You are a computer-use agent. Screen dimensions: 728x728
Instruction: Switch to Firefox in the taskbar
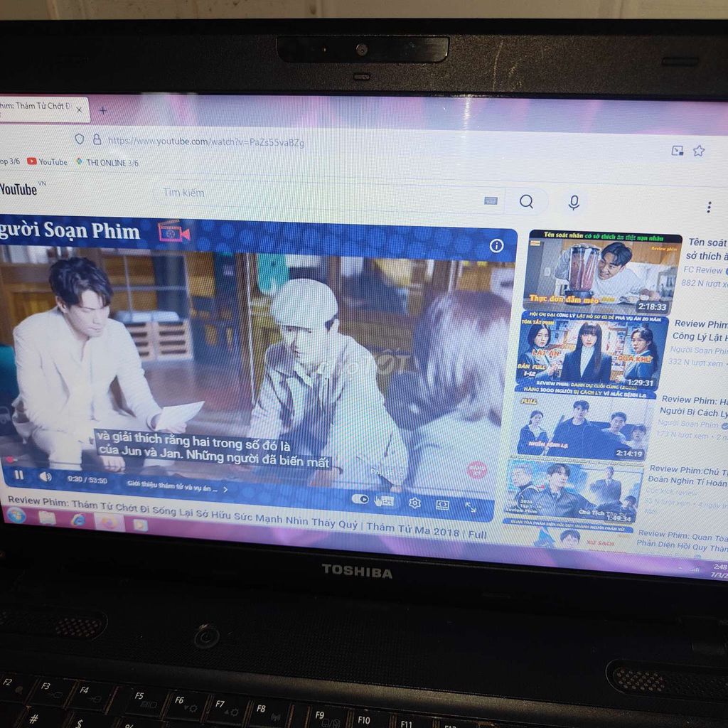click(109, 523)
